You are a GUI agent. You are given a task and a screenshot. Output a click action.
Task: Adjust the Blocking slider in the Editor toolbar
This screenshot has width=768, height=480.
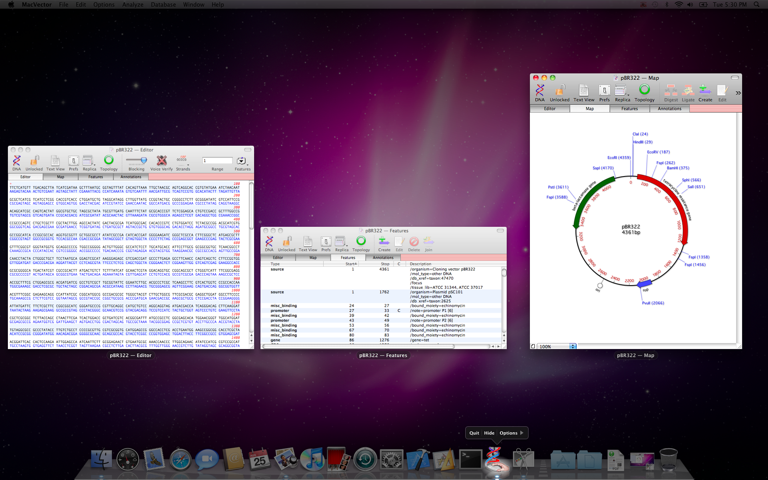coord(136,160)
